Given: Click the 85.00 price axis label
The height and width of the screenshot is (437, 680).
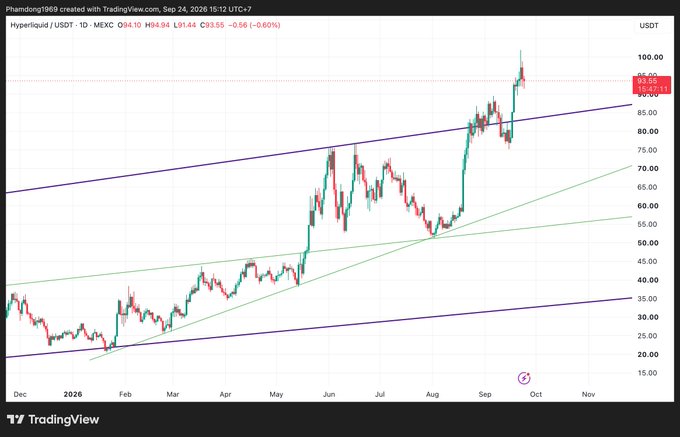Looking at the screenshot, I should pyautogui.click(x=648, y=113).
